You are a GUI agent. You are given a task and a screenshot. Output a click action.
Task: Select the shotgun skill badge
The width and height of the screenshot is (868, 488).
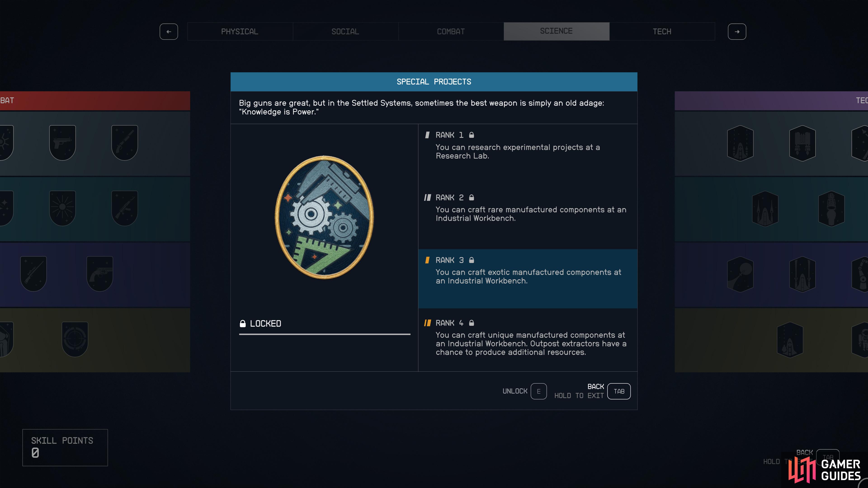[124, 143]
